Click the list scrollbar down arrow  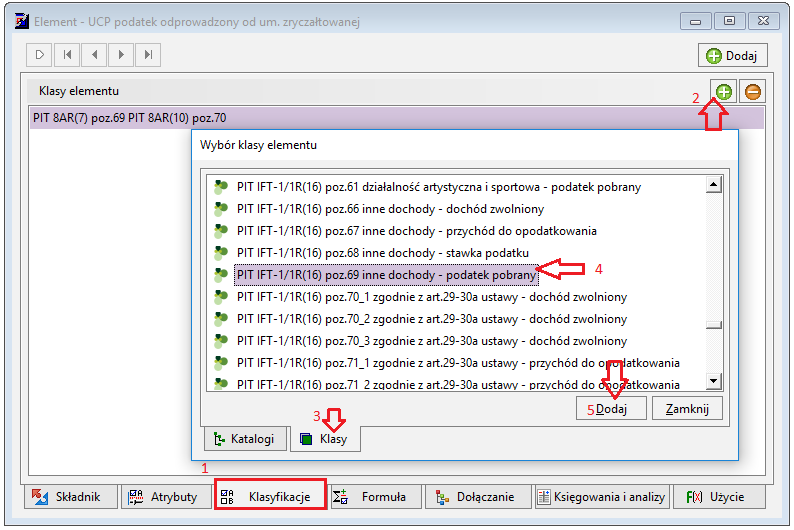(x=713, y=381)
